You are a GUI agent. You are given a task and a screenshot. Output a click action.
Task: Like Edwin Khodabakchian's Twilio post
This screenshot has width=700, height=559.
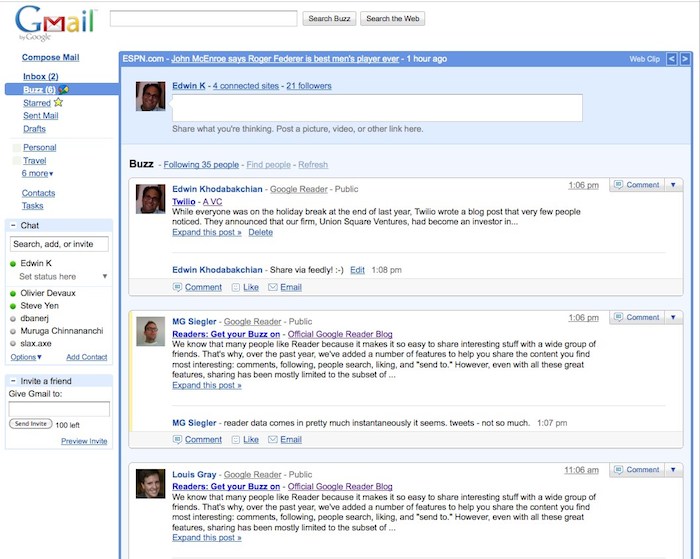(250, 287)
